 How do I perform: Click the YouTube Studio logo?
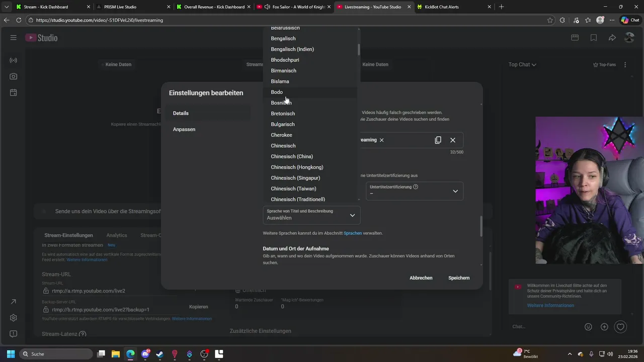click(41, 38)
